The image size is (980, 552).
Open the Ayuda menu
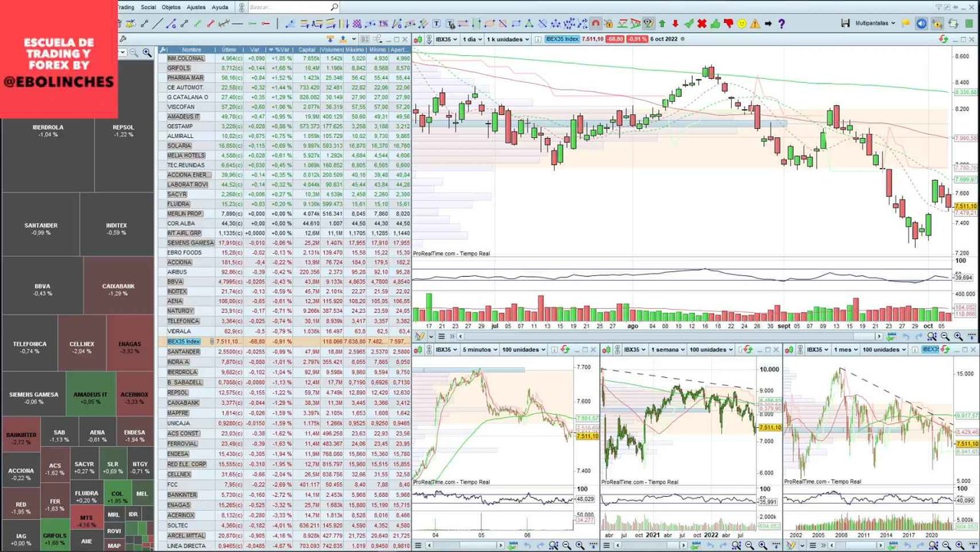click(220, 7)
